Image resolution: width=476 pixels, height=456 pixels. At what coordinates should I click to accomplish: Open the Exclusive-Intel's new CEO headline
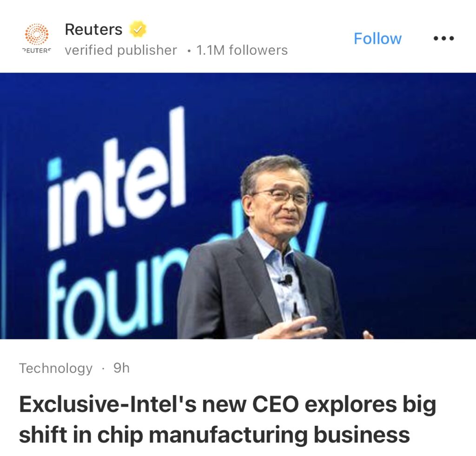click(228, 420)
